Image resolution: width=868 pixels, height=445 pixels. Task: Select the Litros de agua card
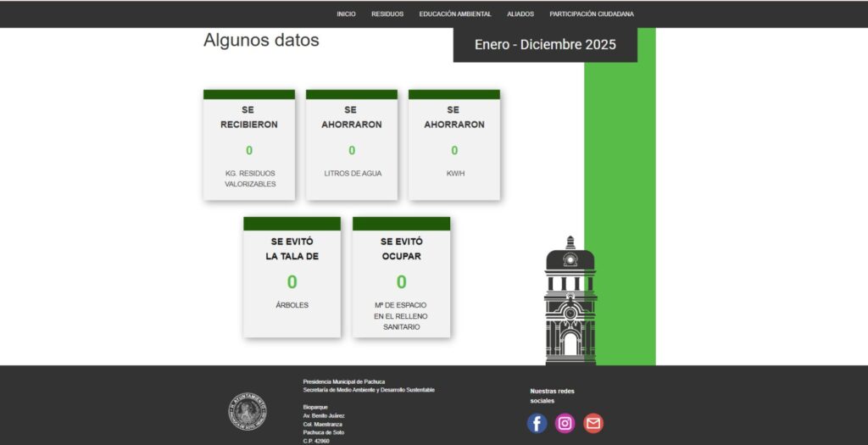click(x=352, y=145)
